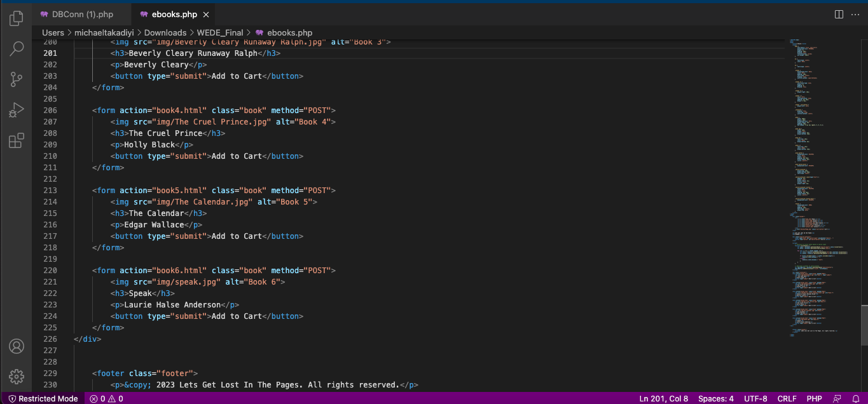
Task: Select the ebooks.php editor tab
Action: [174, 14]
